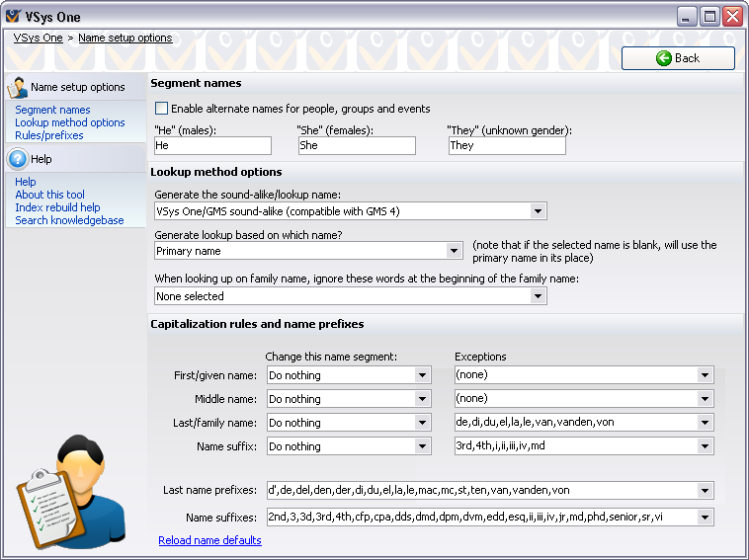Open First/given name change segment dropdown
The image size is (749, 560).
pyautogui.click(x=422, y=375)
